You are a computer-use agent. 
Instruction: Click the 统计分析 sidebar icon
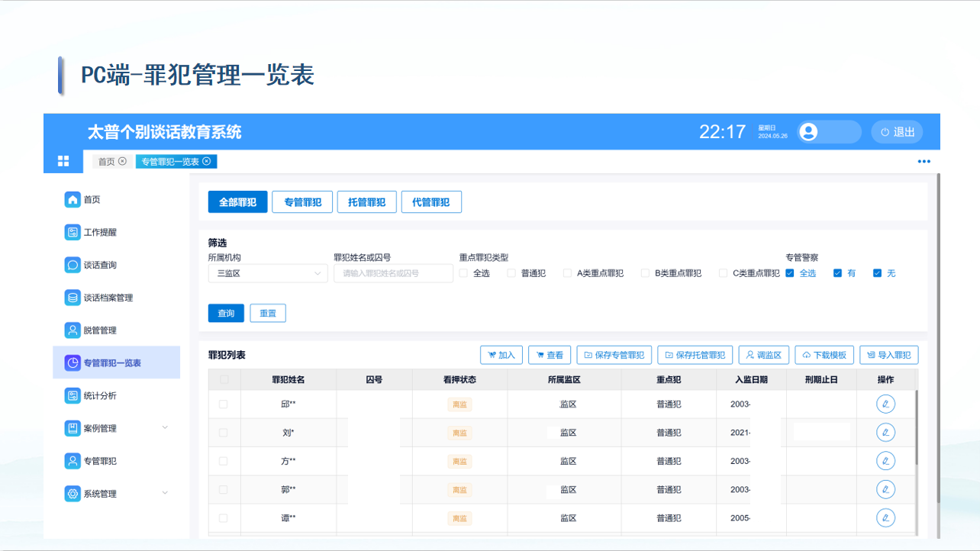click(x=73, y=395)
